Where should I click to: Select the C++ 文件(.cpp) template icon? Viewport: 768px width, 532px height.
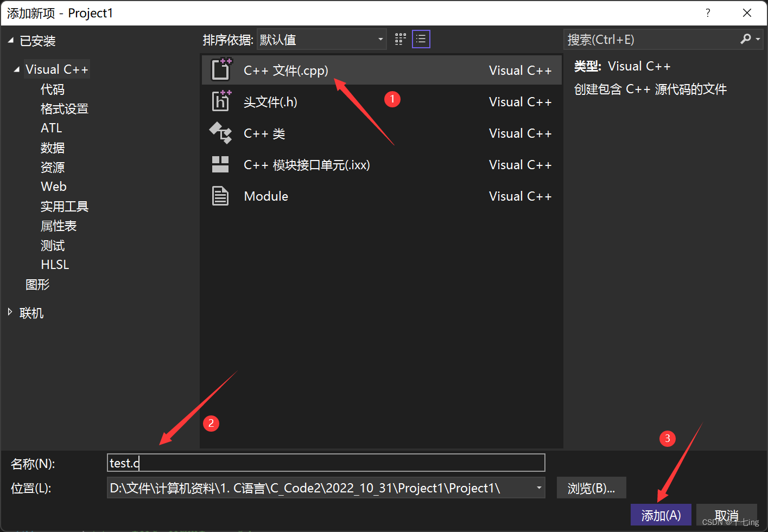coord(221,69)
